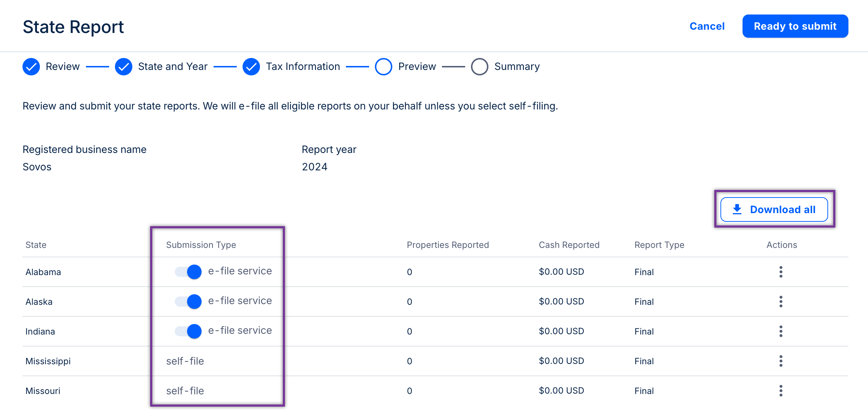
Task: Toggle Alabama e-file service switch
Action: tap(188, 272)
